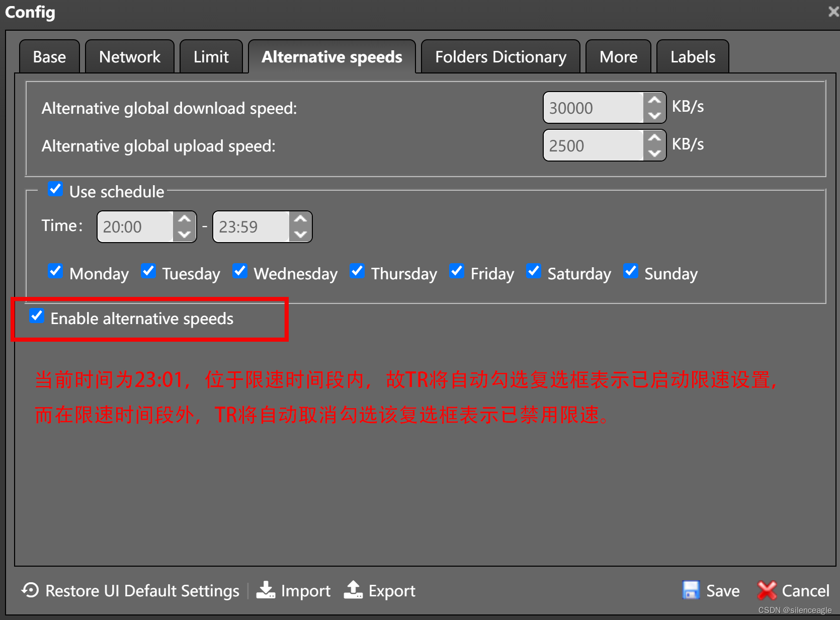The width and height of the screenshot is (840, 620).
Task: Uncheck Enable alternative speeds
Action: 37,316
